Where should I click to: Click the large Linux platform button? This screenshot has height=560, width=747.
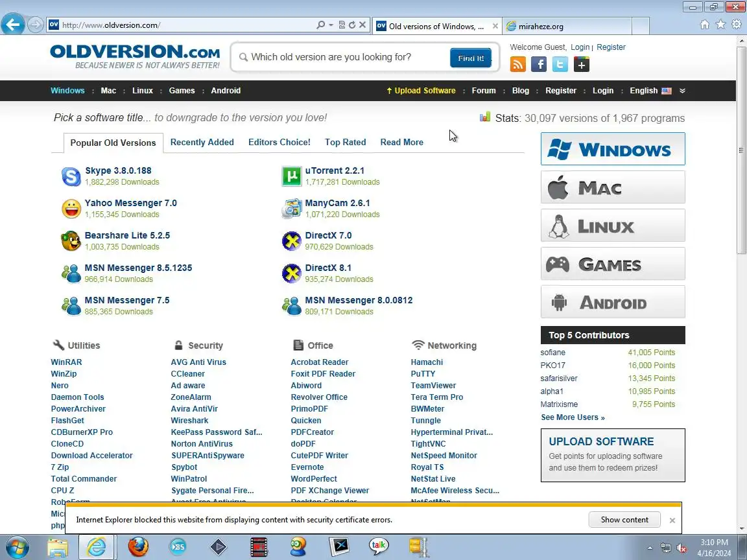point(613,226)
